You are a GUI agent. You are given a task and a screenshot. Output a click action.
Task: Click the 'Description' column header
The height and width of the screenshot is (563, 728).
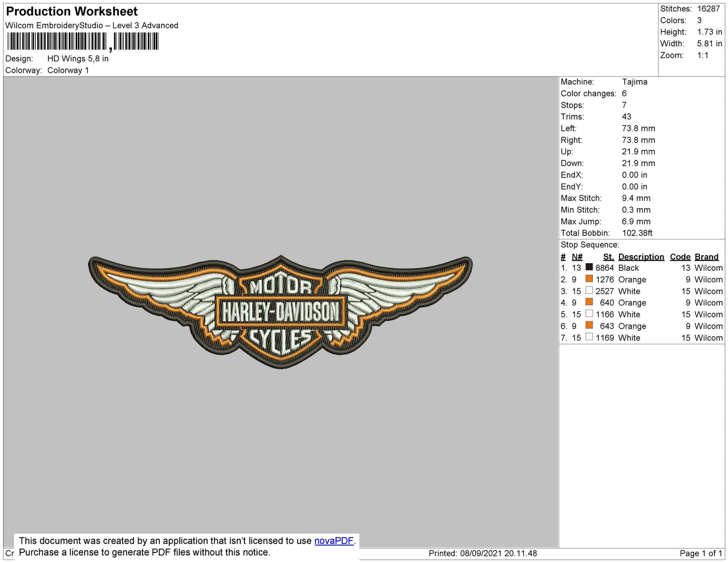(641, 257)
